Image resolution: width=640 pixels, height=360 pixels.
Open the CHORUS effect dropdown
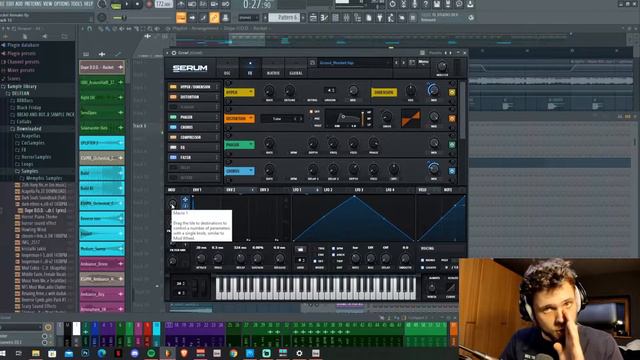click(x=239, y=171)
